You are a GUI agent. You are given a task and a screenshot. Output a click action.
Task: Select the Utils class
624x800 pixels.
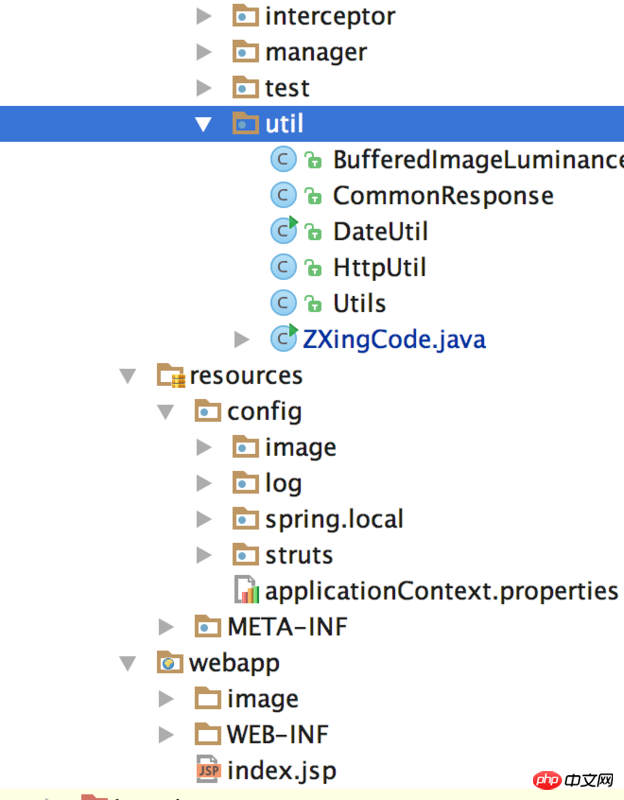click(359, 304)
